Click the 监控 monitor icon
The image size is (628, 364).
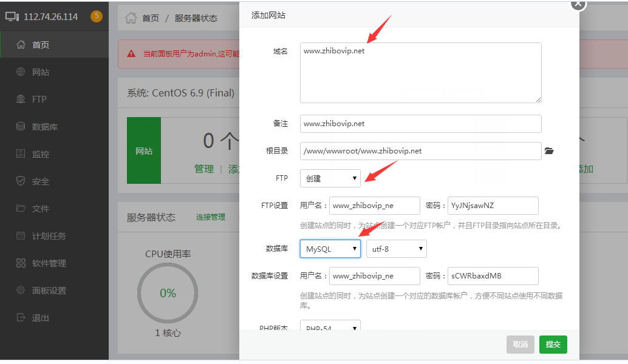pos(21,154)
